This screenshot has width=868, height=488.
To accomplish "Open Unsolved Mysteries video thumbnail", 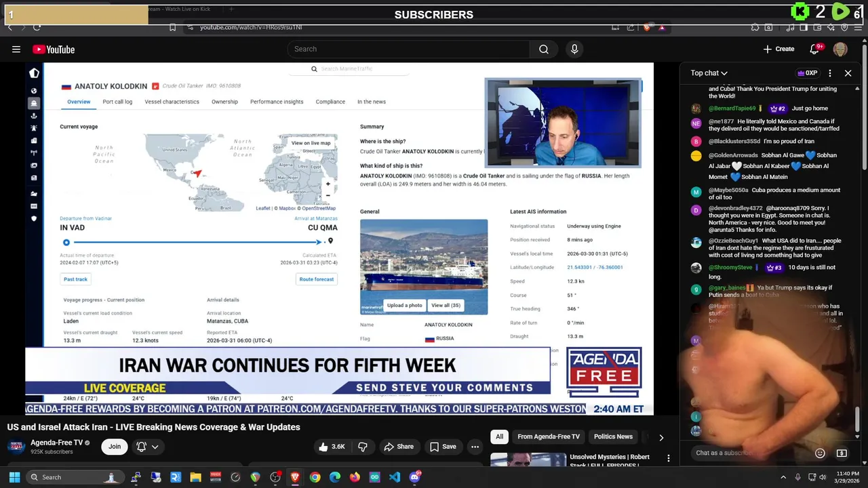I will pos(528,460).
